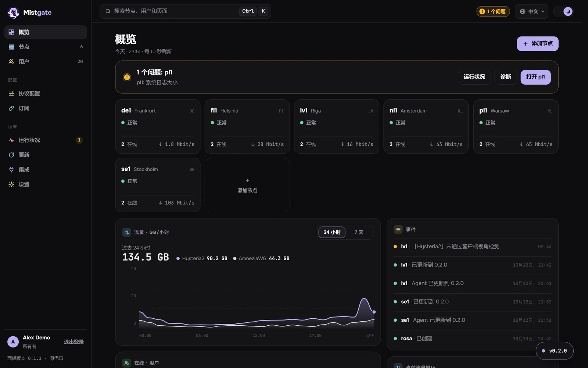Viewport: 588px width, 368px height.
Task: Click the 退出登录 logout link
Action: click(x=74, y=342)
